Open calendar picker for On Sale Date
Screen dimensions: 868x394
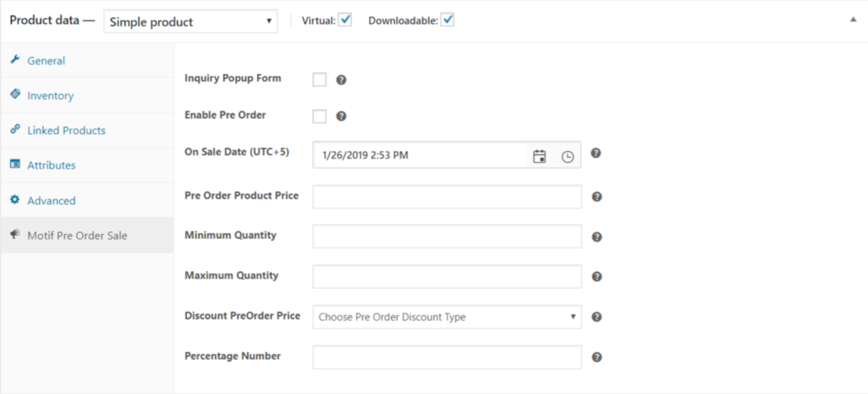(539, 156)
